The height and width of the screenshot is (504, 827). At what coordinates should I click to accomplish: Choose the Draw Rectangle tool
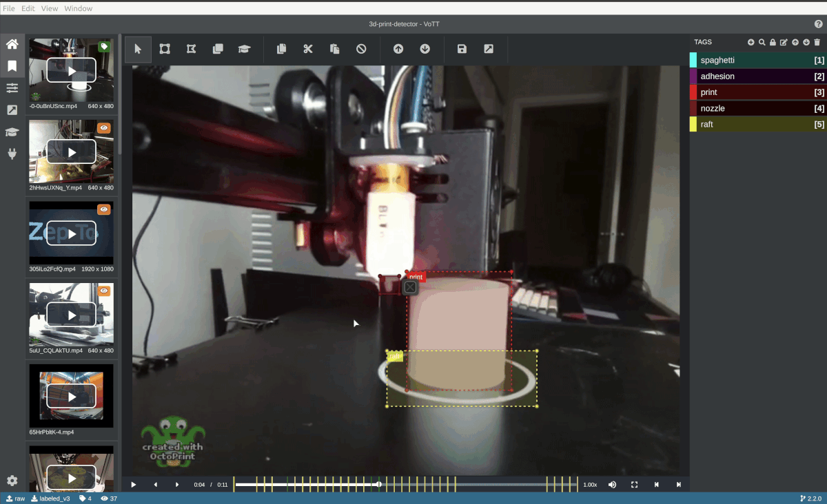[x=165, y=49]
